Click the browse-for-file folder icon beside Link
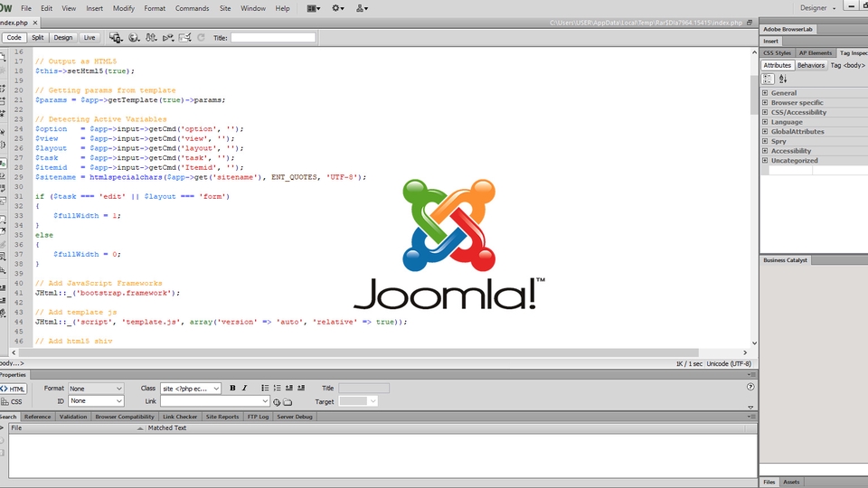 point(288,401)
